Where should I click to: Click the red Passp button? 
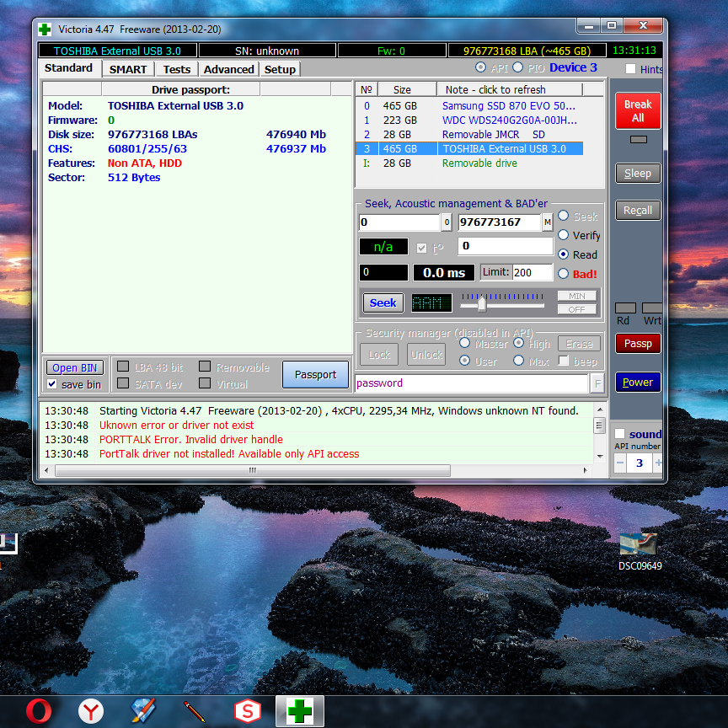coord(638,343)
